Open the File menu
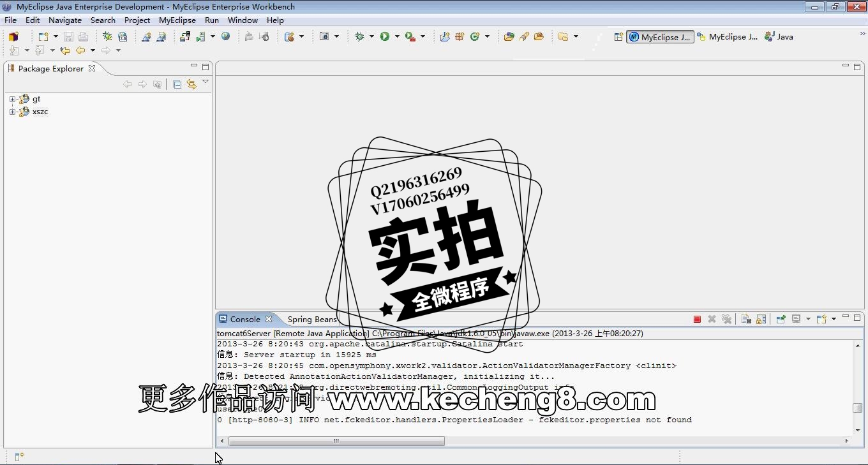 10,20
